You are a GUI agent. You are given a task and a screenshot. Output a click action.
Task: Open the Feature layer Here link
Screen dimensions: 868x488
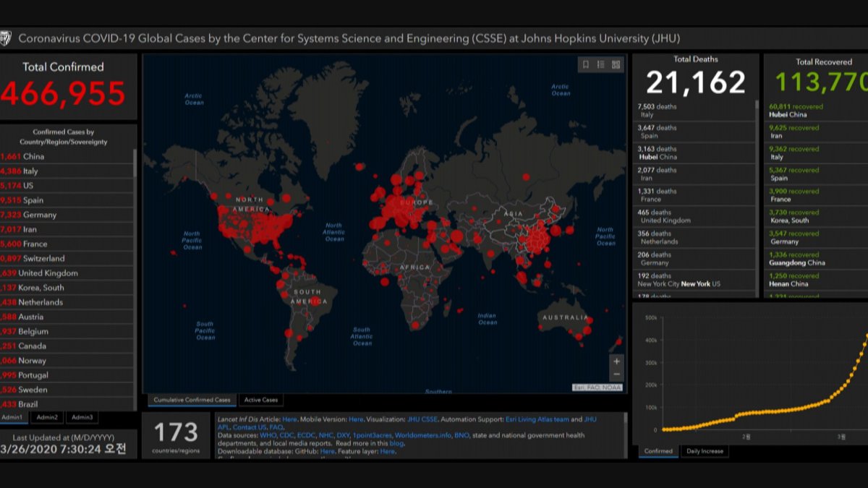coord(387,452)
